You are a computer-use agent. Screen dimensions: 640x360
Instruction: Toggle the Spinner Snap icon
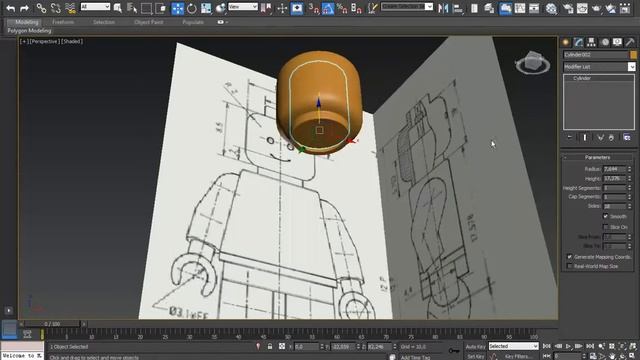(356, 8)
